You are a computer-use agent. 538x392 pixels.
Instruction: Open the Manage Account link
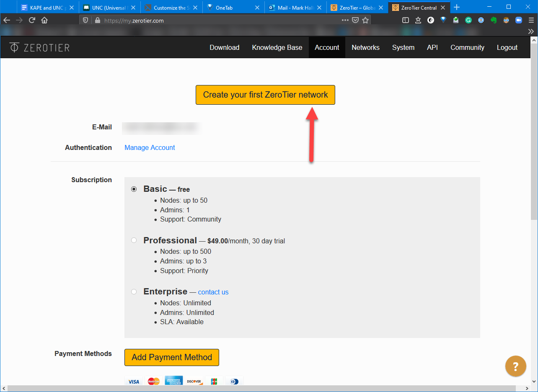150,147
